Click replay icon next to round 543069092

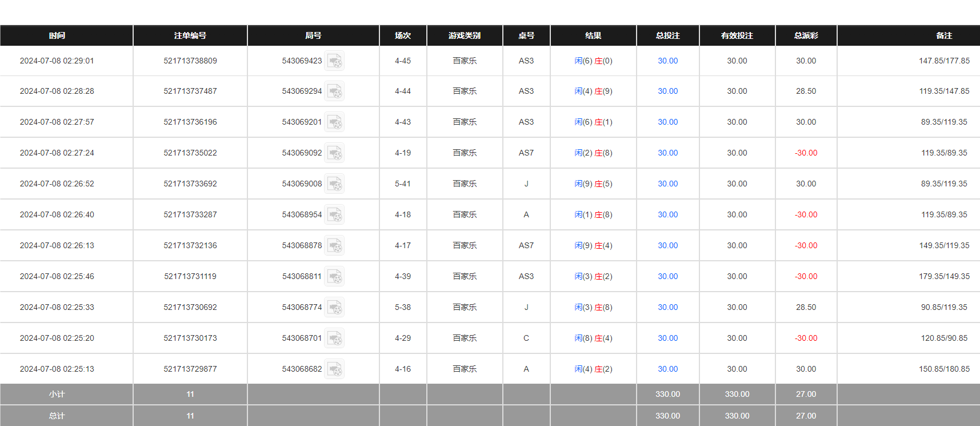[334, 153]
